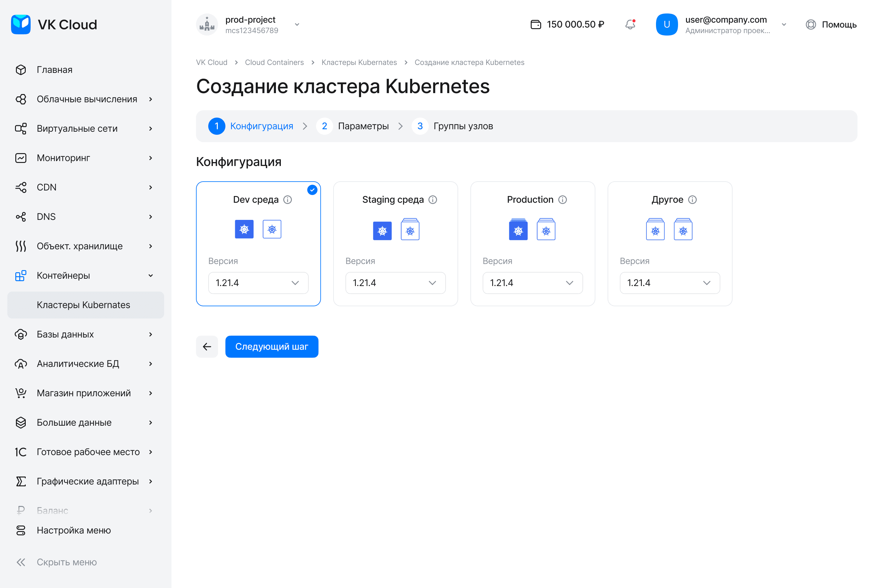Go to step 3 Группы узлов

click(x=452, y=126)
